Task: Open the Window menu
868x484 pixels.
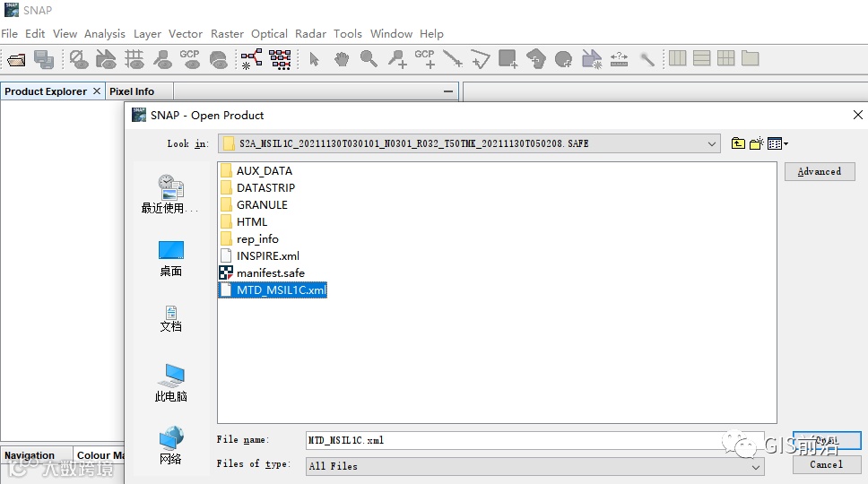Action: pos(391,34)
